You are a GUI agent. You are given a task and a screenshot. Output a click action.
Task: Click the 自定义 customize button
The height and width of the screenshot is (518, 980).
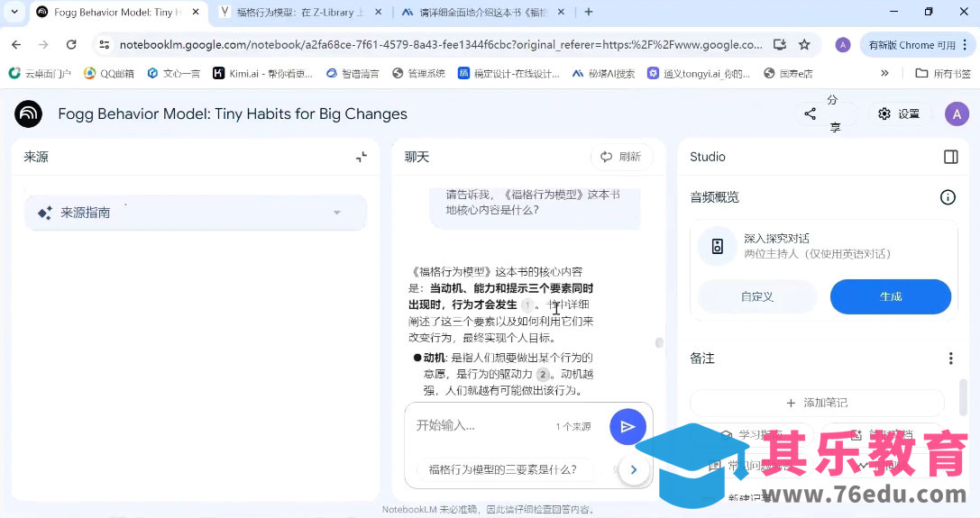[x=757, y=296]
